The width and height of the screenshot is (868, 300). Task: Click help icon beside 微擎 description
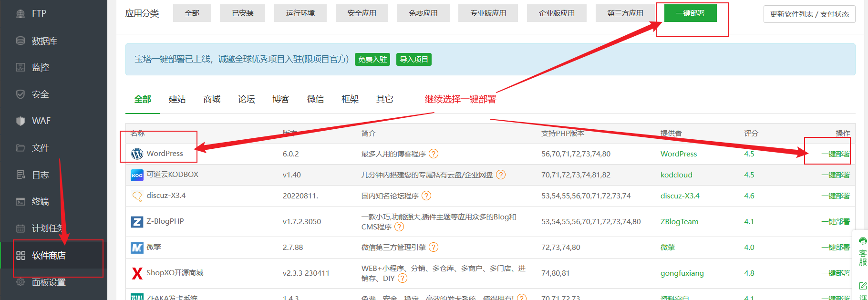pos(434,247)
